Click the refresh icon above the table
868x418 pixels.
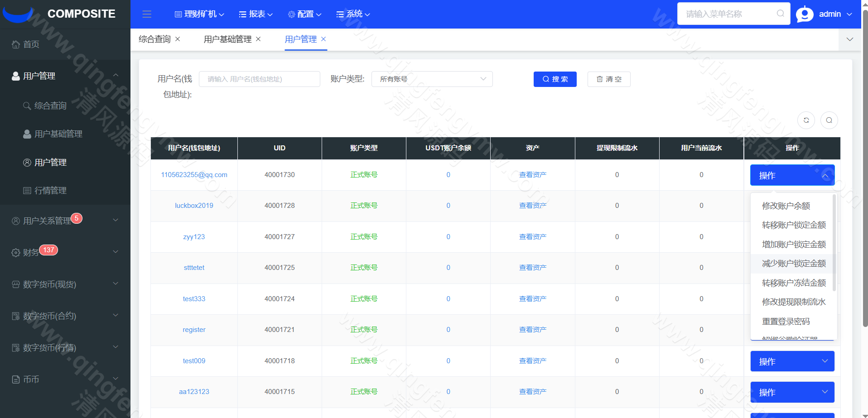806,120
